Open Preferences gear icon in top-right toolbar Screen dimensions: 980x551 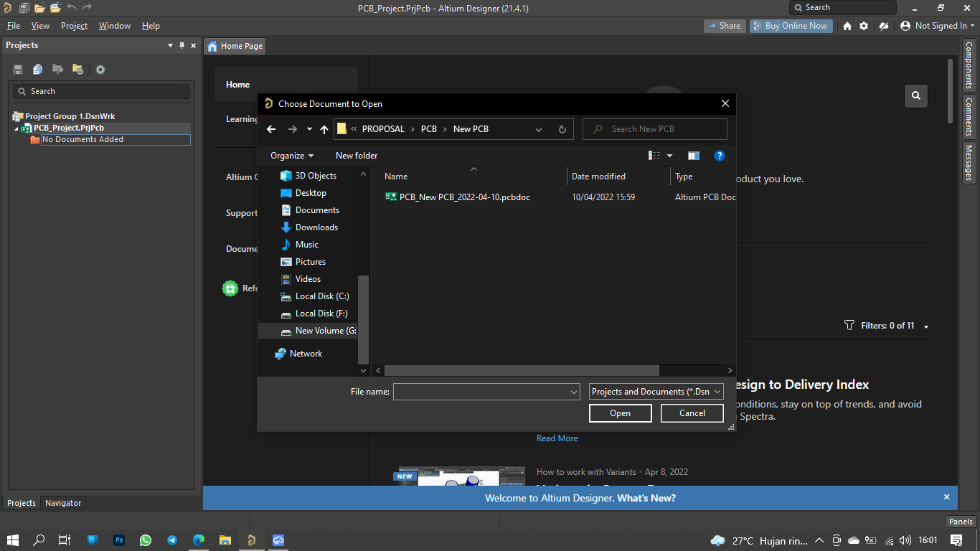(x=864, y=26)
